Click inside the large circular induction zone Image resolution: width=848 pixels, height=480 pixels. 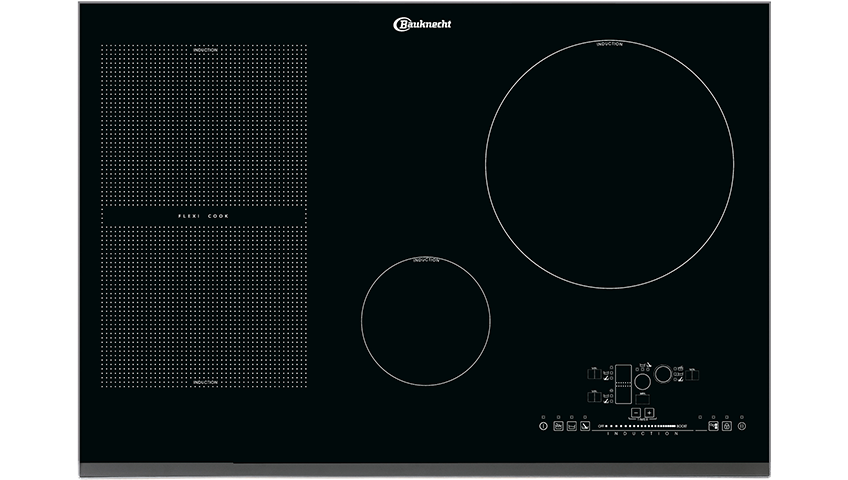(x=610, y=164)
